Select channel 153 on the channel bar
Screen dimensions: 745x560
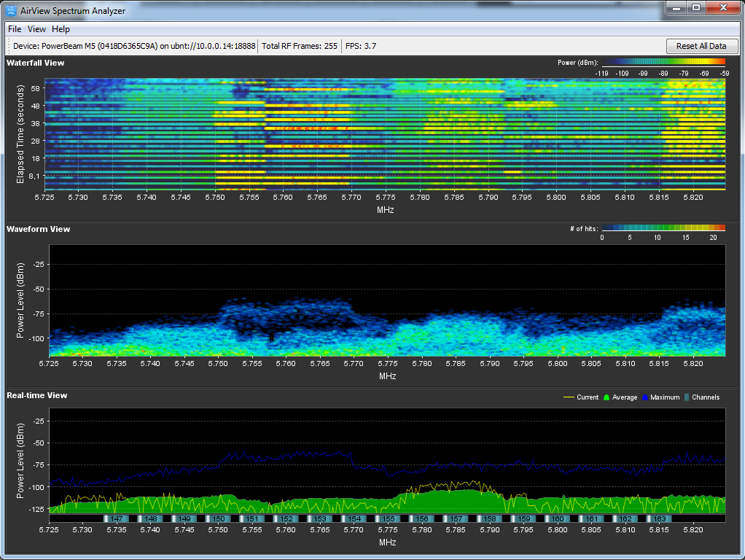point(321,518)
